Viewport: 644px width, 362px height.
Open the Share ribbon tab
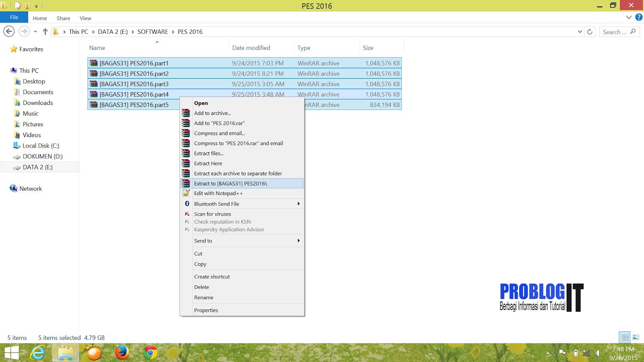63,18
